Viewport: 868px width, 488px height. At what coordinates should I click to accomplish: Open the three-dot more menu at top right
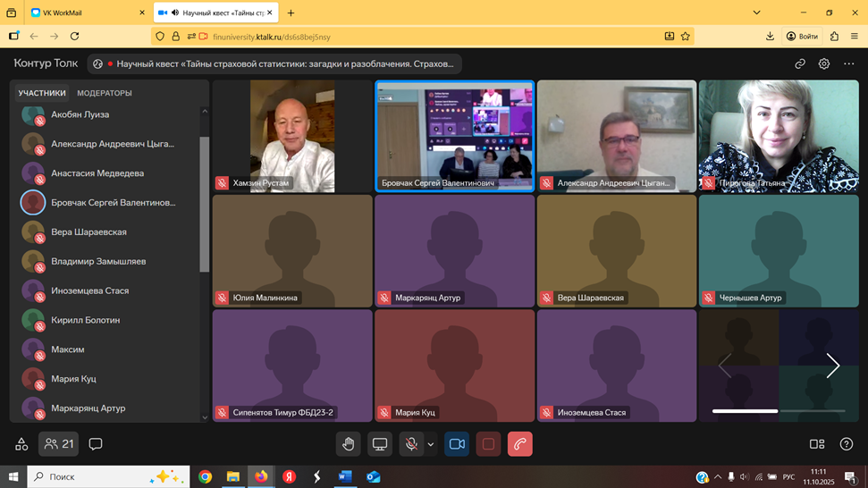tap(848, 64)
